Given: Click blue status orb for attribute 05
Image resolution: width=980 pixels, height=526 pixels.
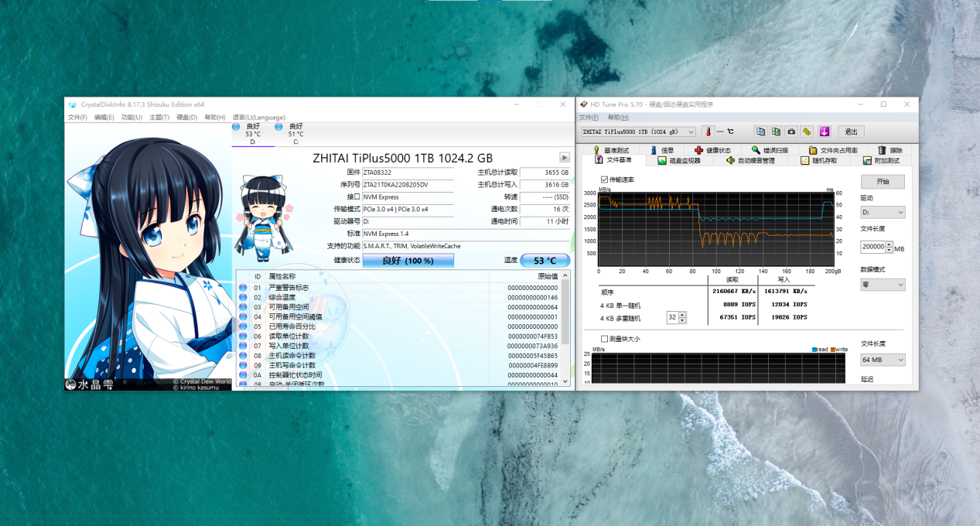Looking at the screenshot, I should (243, 326).
